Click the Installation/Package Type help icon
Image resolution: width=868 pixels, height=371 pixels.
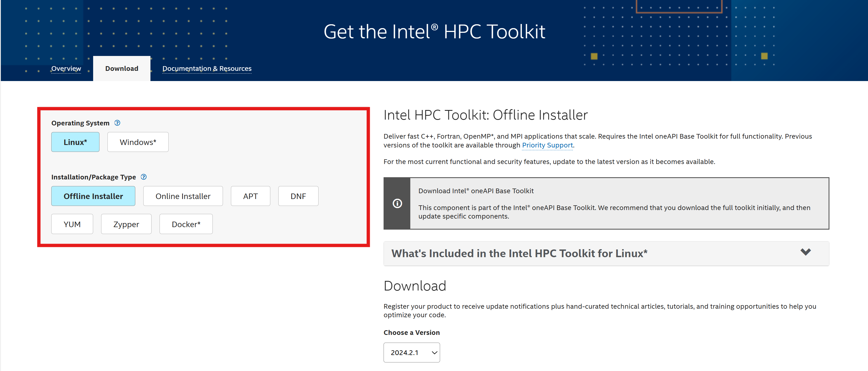coord(144,177)
